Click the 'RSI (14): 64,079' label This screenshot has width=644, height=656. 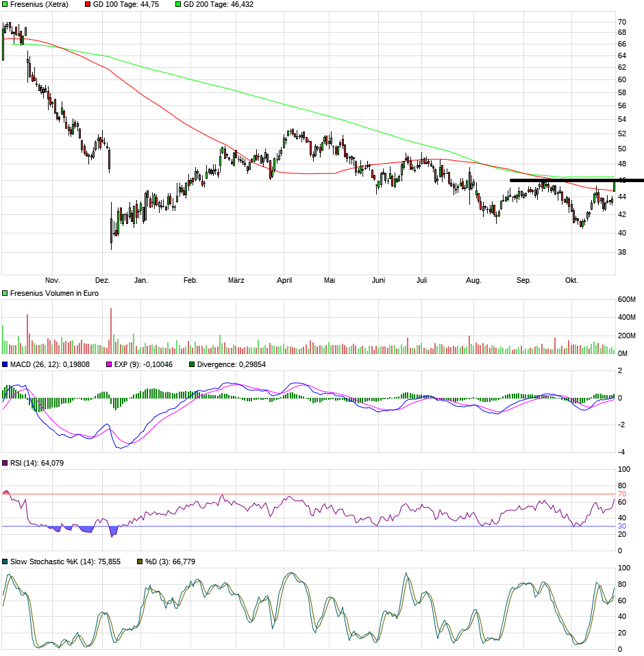coord(37,463)
